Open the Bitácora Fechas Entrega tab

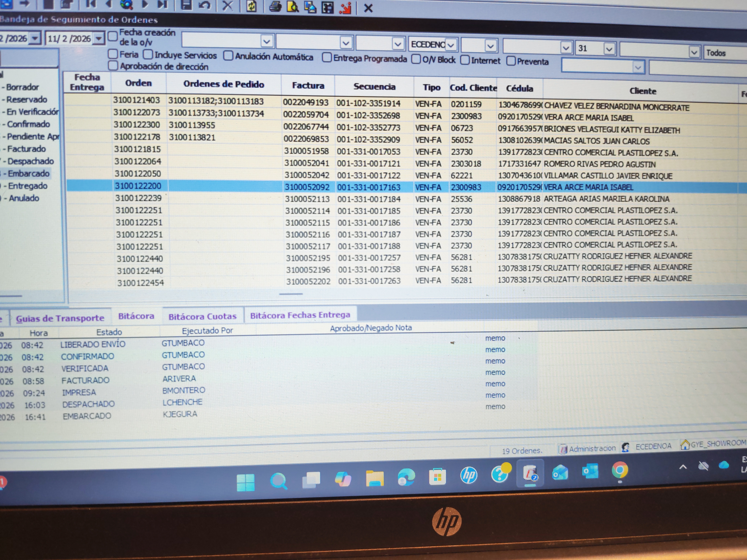300,315
